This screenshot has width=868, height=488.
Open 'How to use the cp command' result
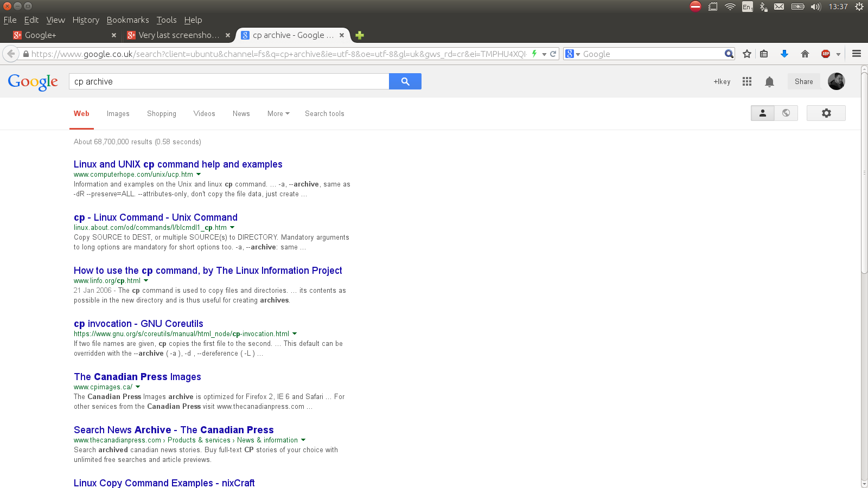208,271
